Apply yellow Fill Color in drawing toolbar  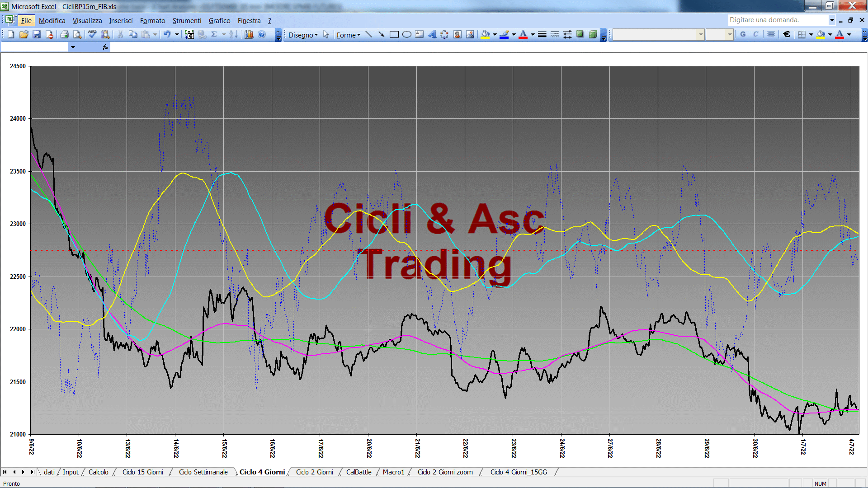(x=486, y=34)
